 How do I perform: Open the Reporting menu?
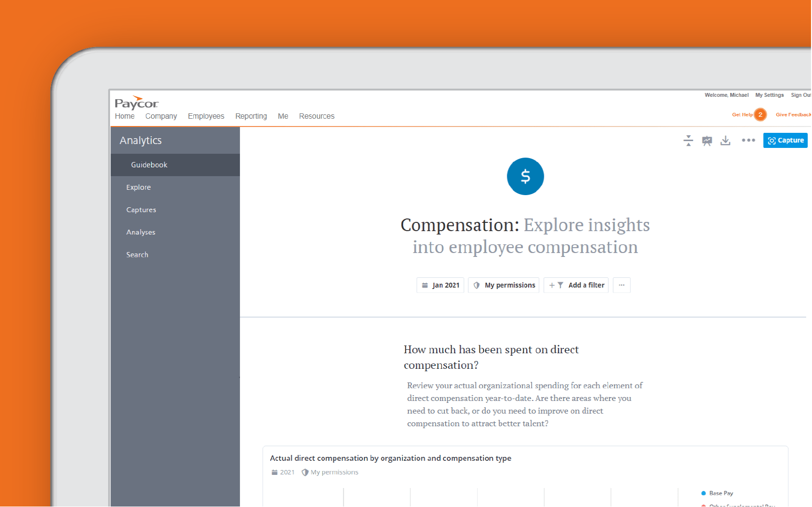point(251,116)
